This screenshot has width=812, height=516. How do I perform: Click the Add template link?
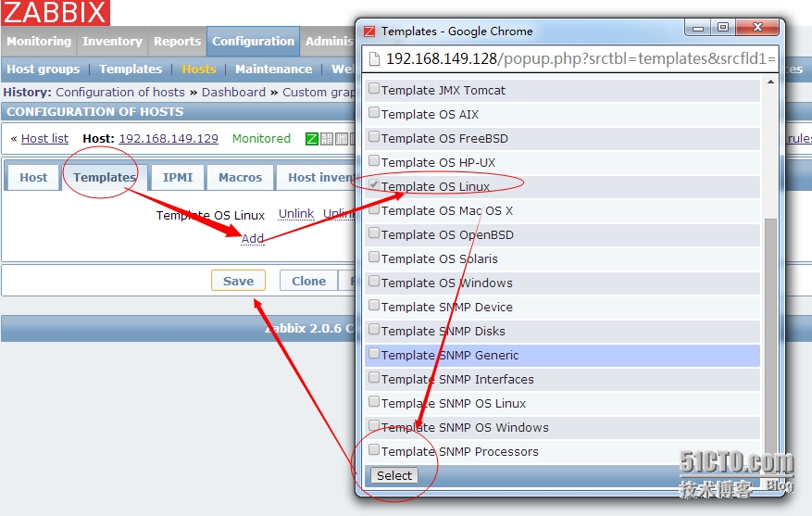point(253,238)
